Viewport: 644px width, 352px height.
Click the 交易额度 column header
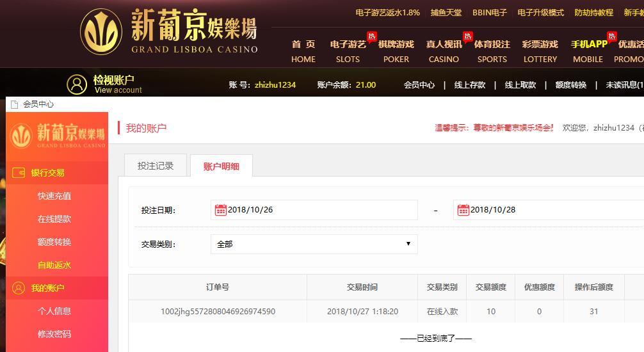[491, 287]
